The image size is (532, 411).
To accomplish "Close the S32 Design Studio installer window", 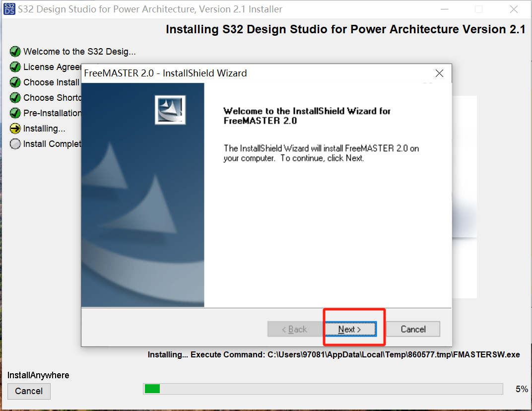I will (x=514, y=9).
